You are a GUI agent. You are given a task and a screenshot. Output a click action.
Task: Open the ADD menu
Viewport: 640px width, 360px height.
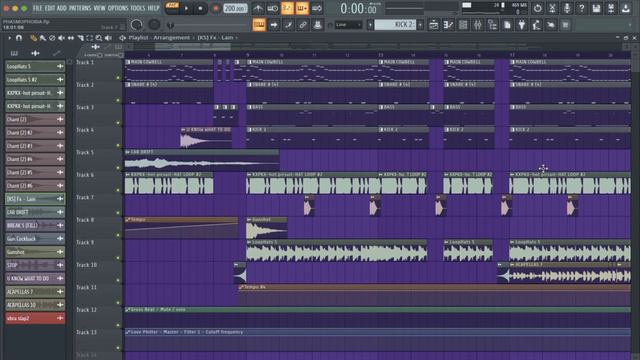pos(62,8)
